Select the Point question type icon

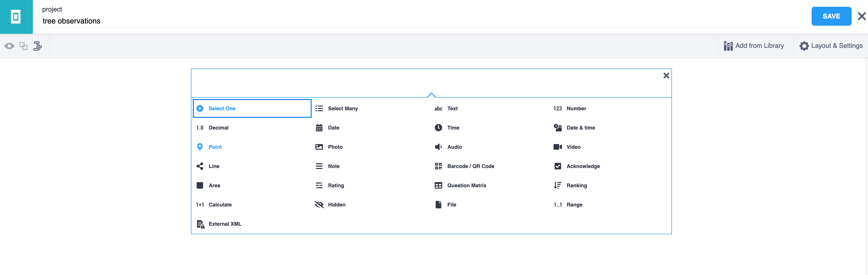(x=200, y=147)
